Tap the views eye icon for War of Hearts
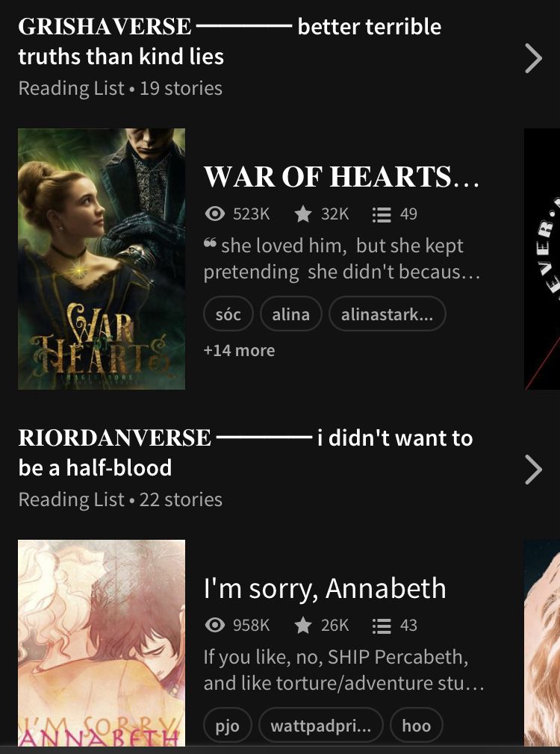 pyautogui.click(x=214, y=214)
